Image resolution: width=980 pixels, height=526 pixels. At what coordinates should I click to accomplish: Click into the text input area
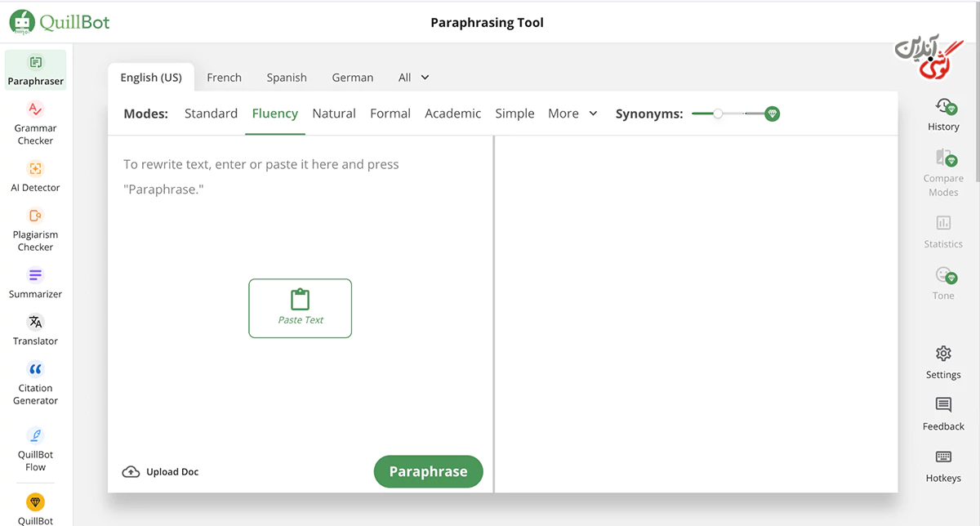pos(301,294)
